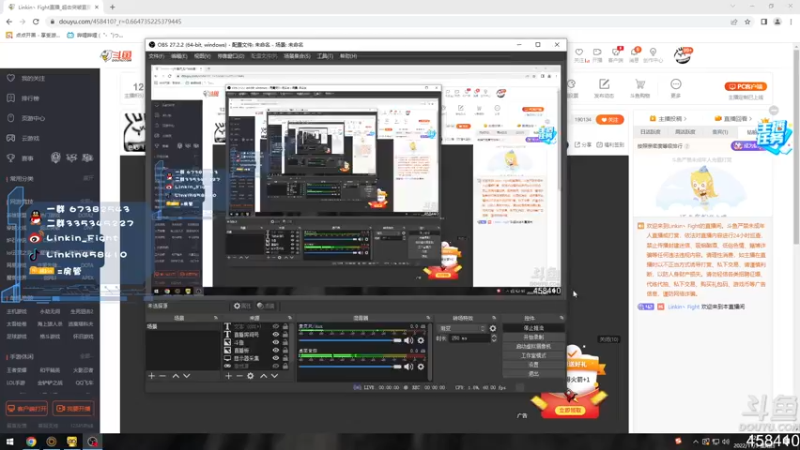Toggle visibility of 显示器采集 source
This screenshot has height=450, width=800.
click(276, 358)
